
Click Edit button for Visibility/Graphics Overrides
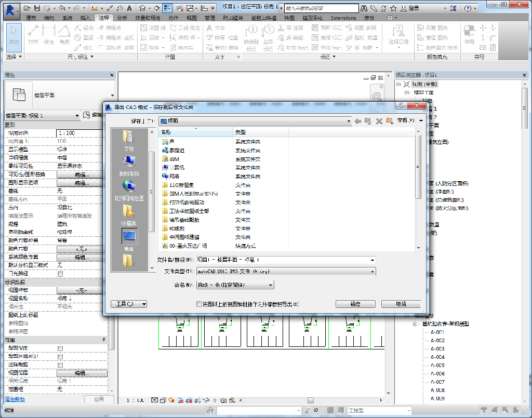80,174
